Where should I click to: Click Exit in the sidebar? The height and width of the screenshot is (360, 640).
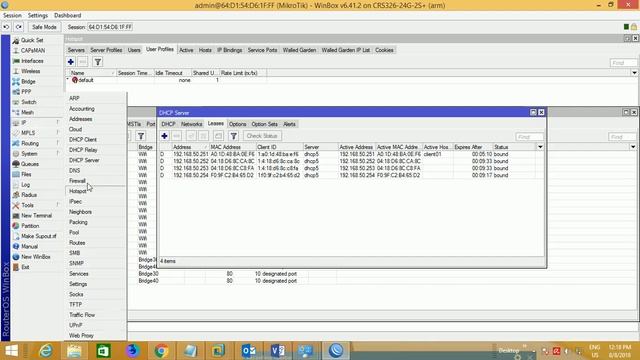tap(25, 267)
